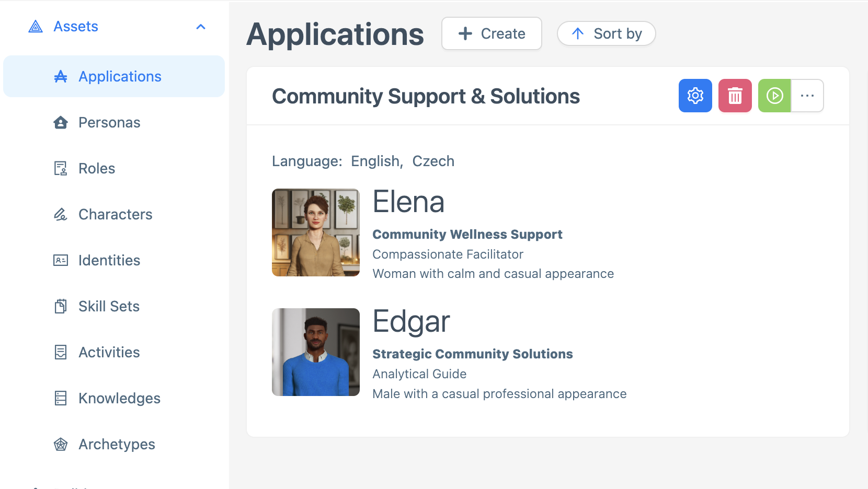Click the settings gear on Community Support & Solutions
Screen dimensions: 868x489
click(x=695, y=96)
